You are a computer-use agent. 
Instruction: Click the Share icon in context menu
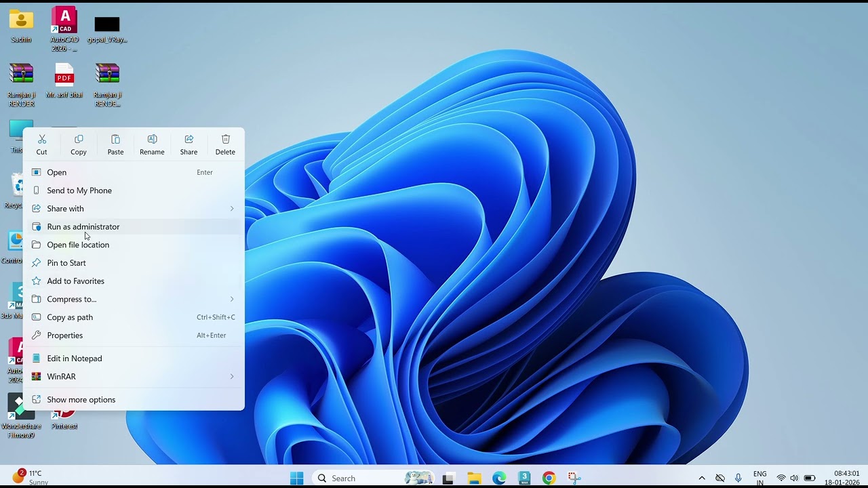(x=189, y=139)
